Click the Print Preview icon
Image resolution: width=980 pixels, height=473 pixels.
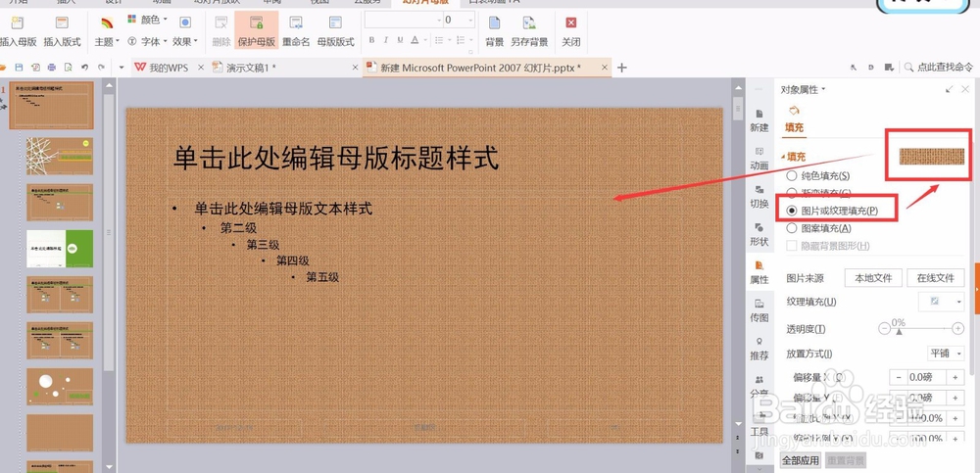68,67
